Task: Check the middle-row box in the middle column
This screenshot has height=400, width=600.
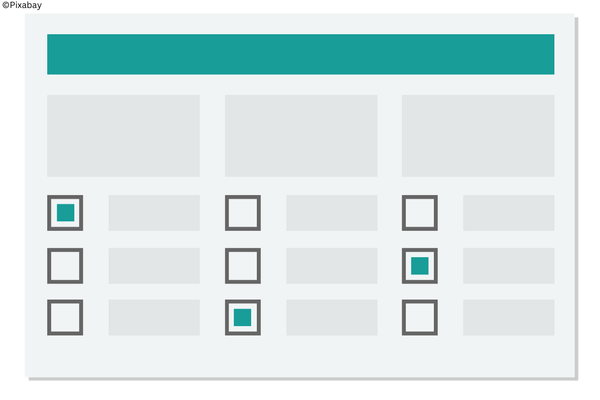Action: pos(243,266)
